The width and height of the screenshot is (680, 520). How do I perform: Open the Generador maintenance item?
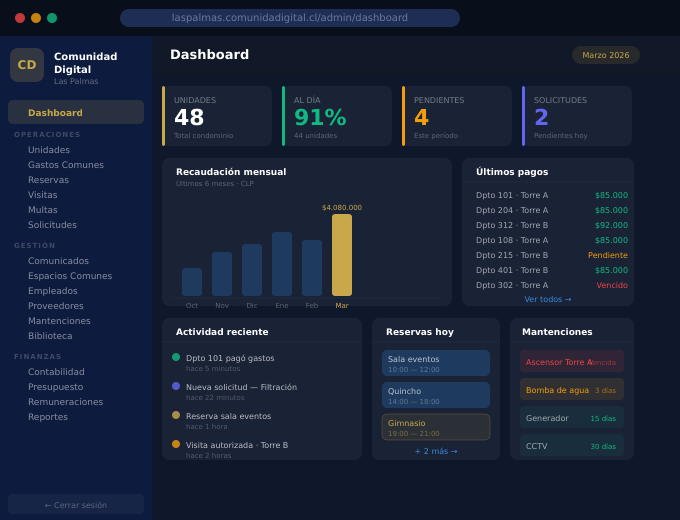(572, 417)
